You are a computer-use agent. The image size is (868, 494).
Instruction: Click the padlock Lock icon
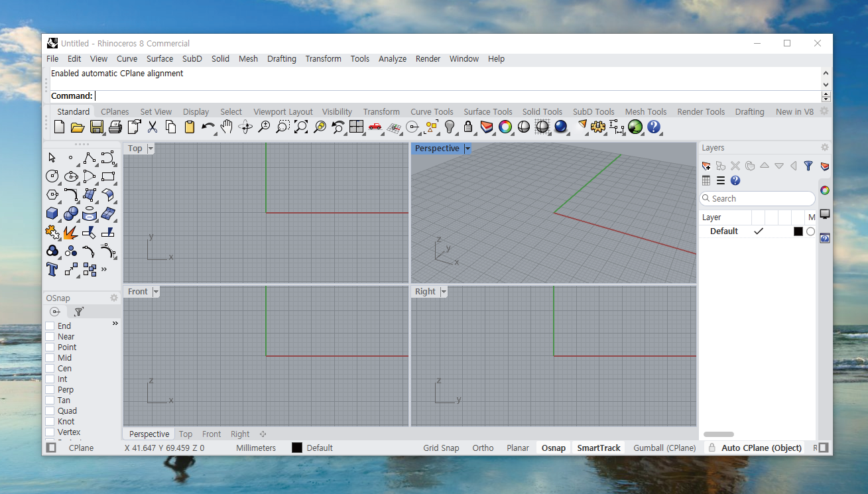[x=468, y=127]
